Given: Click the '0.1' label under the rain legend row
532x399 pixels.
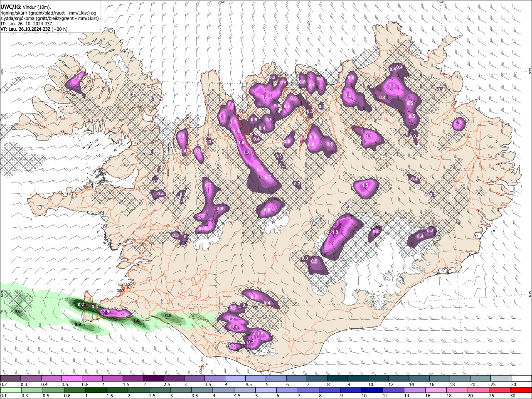Looking at the screenshot, I should 3,396.
